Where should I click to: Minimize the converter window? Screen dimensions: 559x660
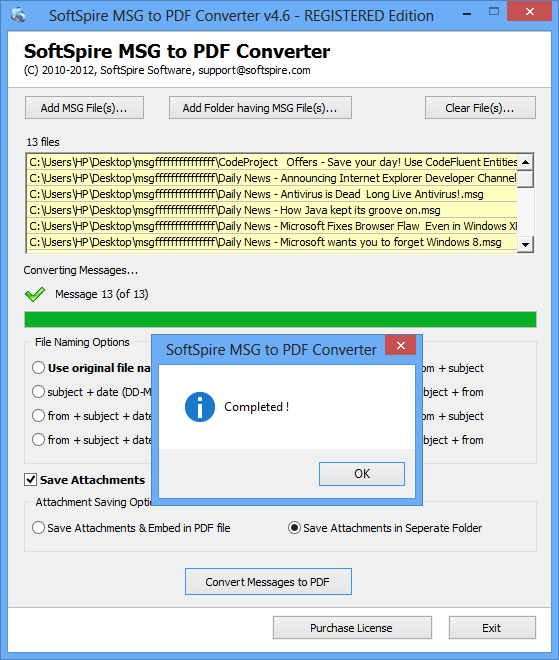pyautogui.click(x=466, y=14)
